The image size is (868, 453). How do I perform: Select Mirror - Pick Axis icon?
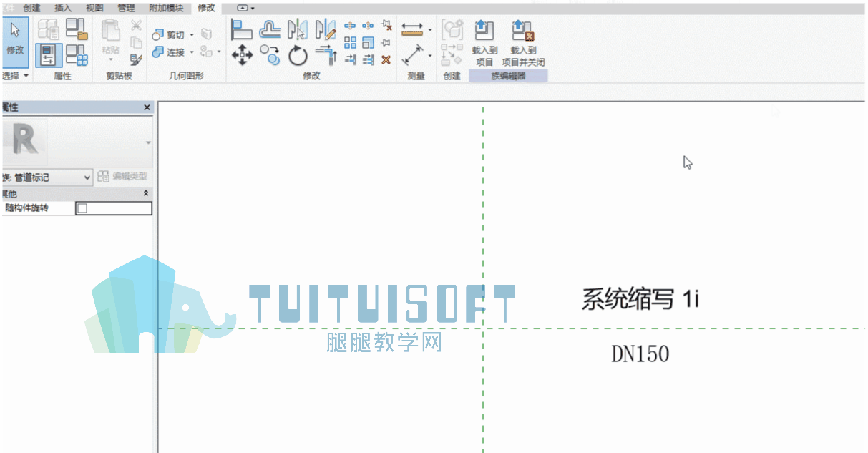click(x=298, y=30)
